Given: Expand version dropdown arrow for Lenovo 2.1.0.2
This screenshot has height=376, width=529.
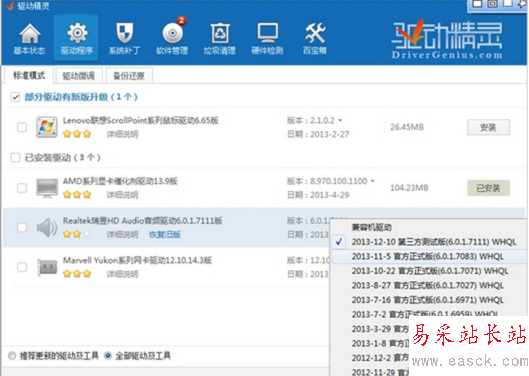Looking at the screenshot, I should tap(340, 120).
